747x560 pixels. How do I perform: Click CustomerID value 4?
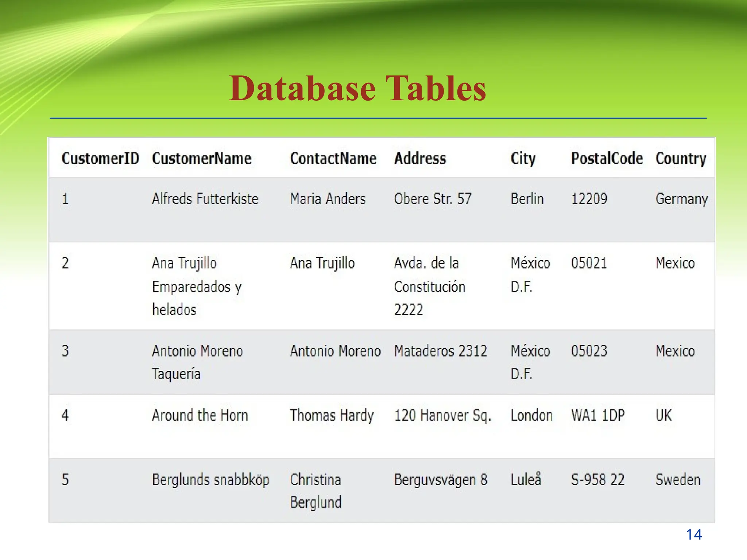pos(65,415)
